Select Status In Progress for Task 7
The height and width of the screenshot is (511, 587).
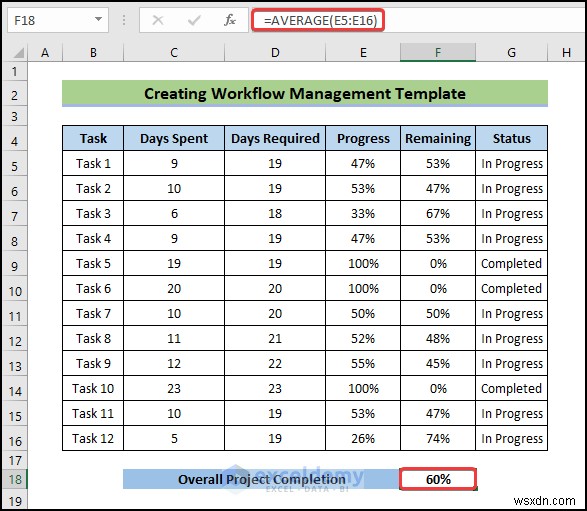pos(511,313)
